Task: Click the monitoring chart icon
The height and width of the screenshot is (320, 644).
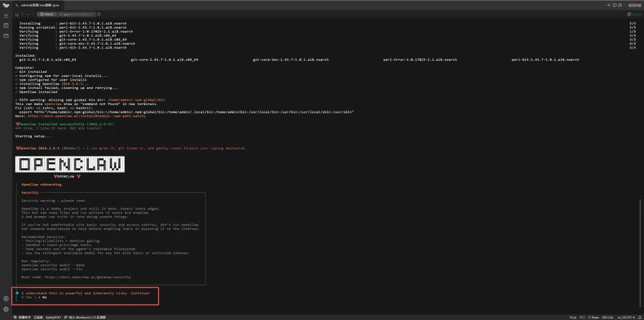Action: tap(17, 14)
